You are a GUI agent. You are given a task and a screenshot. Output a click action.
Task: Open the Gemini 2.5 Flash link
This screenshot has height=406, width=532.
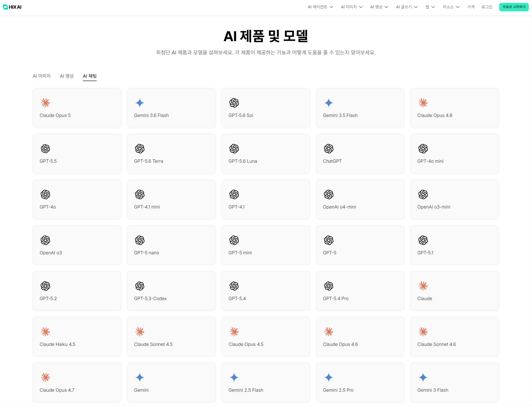coord(266,382)
